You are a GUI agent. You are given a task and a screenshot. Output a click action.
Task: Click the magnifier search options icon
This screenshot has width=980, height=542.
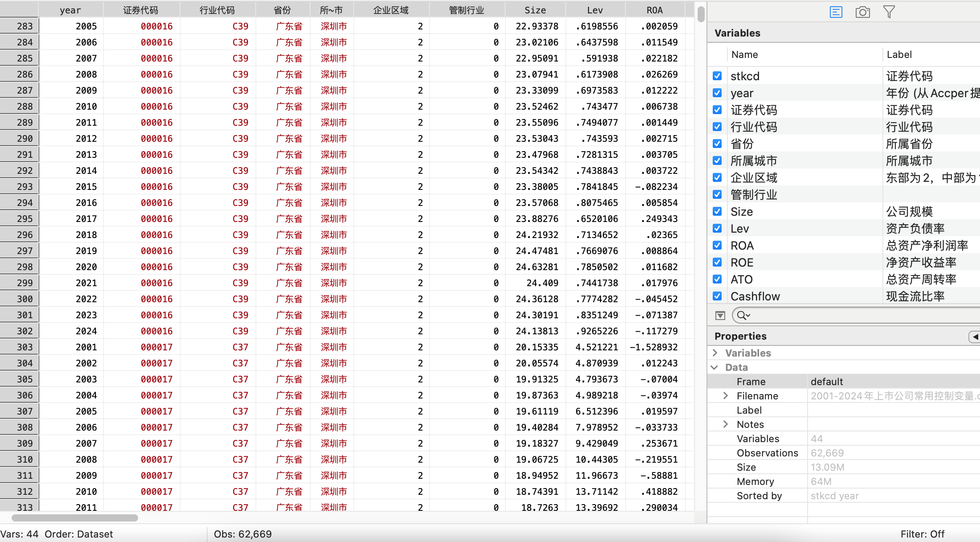click(743, 316)
